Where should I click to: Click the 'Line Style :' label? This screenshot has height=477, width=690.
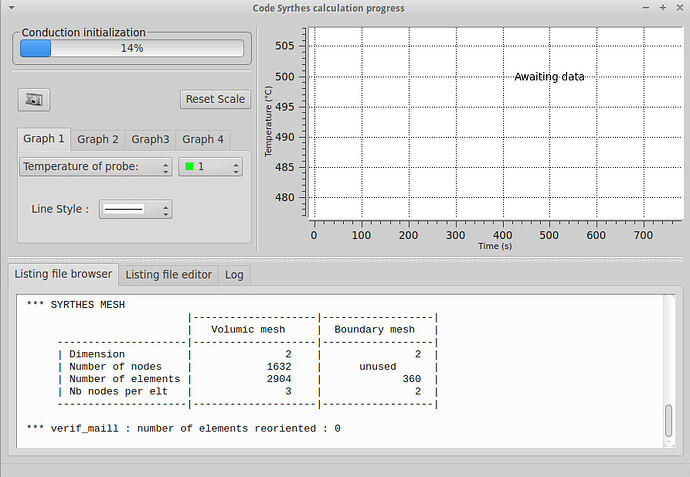tap(60, 209)
